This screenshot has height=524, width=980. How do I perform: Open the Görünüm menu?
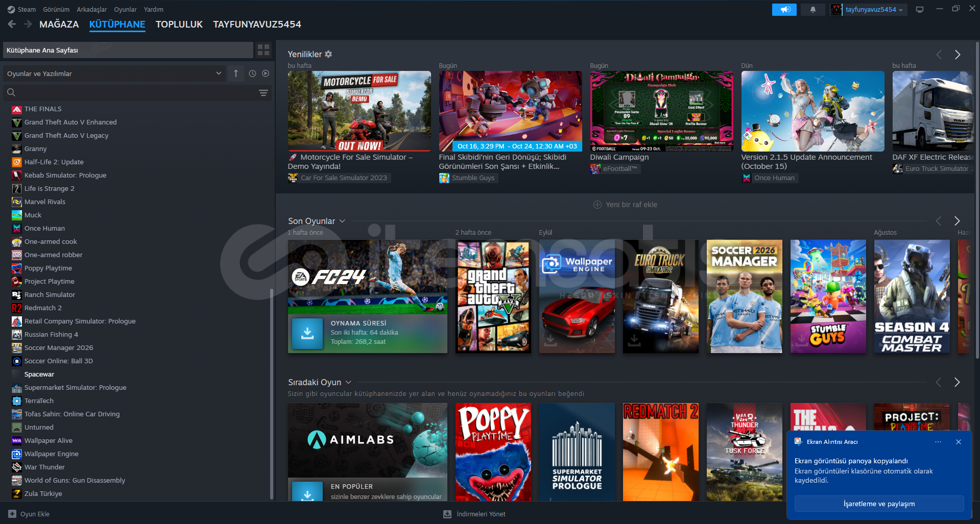[x=56, y=10]
